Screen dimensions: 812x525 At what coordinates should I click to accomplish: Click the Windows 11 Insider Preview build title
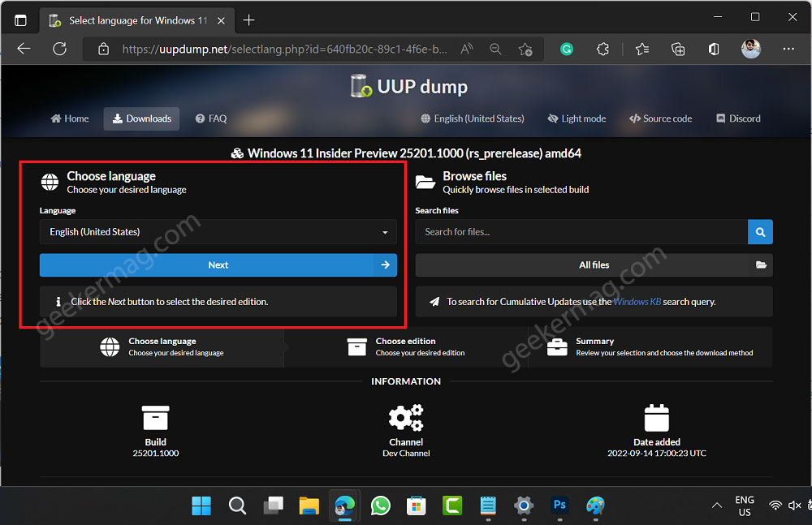[x=406, y=153]
